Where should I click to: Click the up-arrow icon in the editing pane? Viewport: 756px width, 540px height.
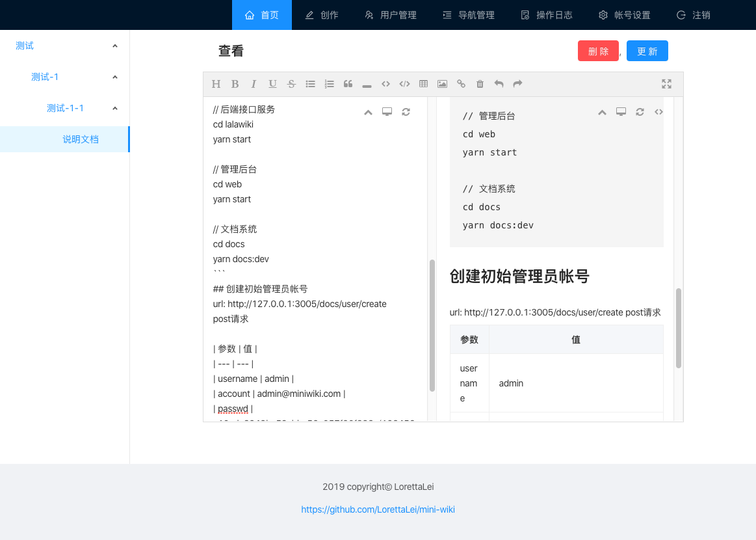click(368, 112)
